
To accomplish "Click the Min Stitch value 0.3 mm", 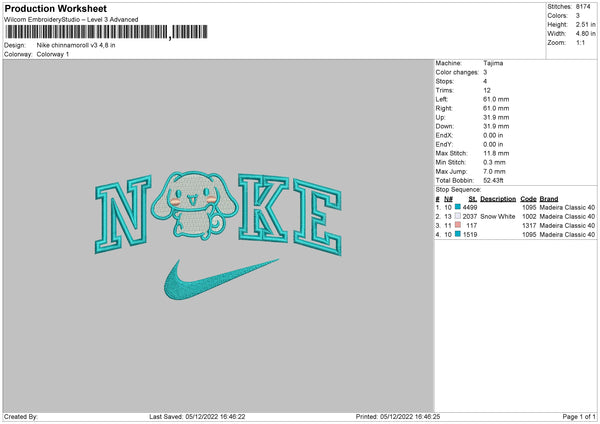I will (x=494, y=163).
